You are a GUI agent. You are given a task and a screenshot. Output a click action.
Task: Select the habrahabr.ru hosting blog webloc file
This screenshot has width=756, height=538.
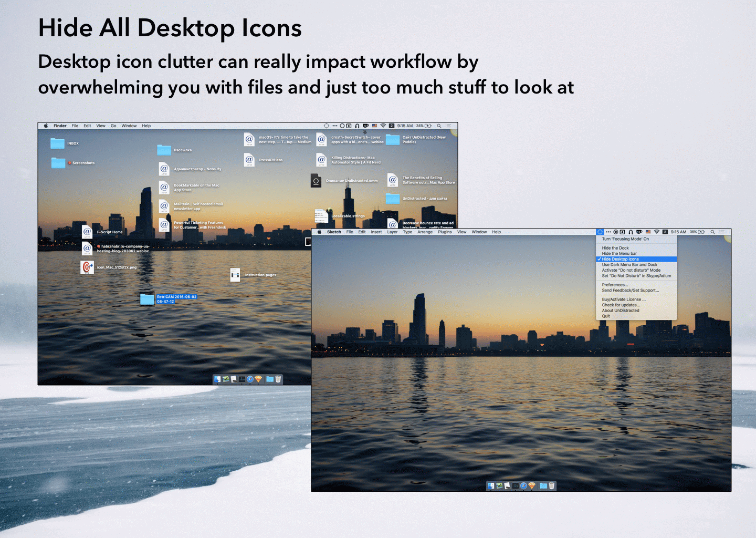[x=87, y=249]
